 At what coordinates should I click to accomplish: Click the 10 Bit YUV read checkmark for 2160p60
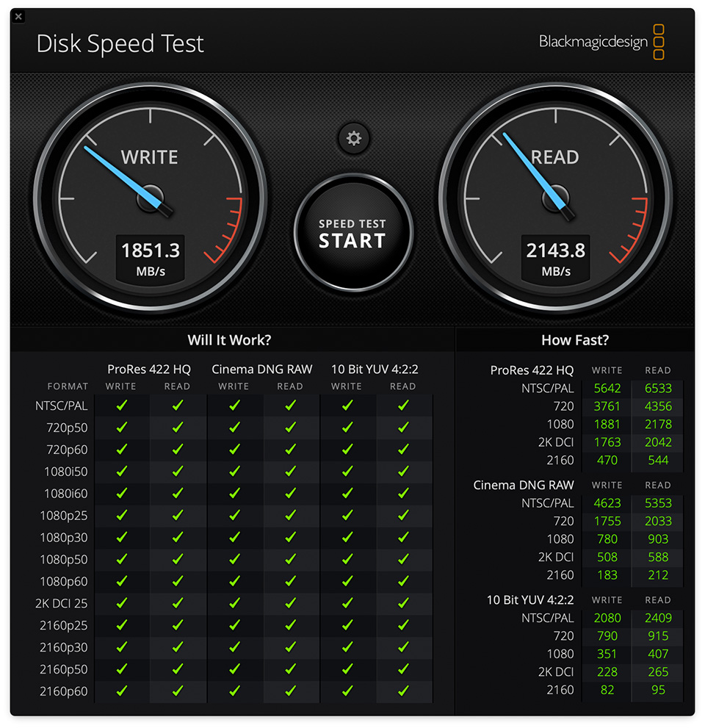pos(402,691)
